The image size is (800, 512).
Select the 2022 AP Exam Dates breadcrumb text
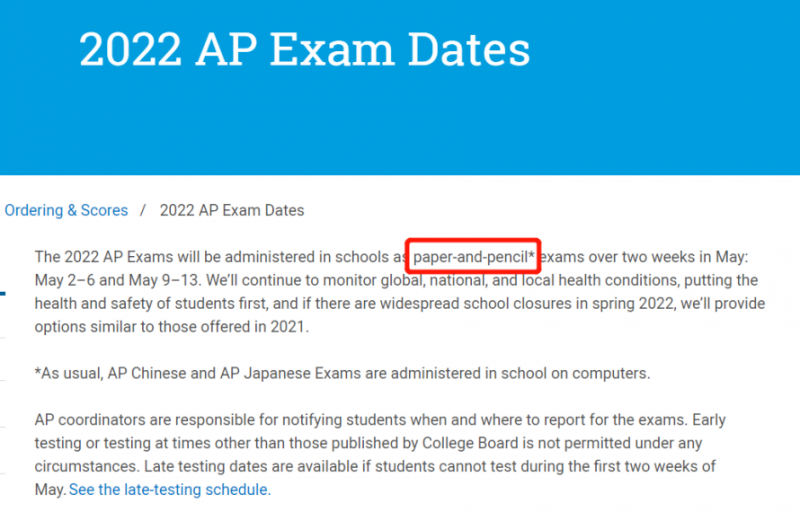point(232,210)
